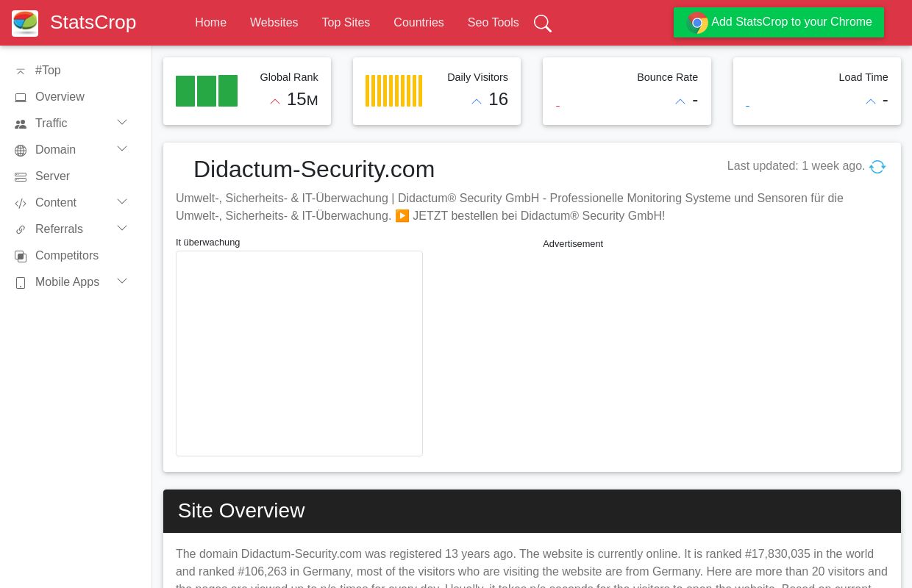This screenshot has height=588, width=912.
Task: Expand the Content sidebar chevron
Action: coord(122,201)
